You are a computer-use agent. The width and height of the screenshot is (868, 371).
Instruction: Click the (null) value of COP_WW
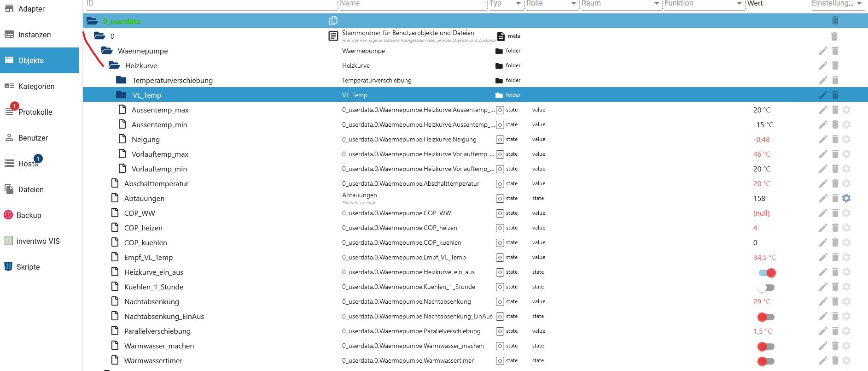click(x=761, y=213)
